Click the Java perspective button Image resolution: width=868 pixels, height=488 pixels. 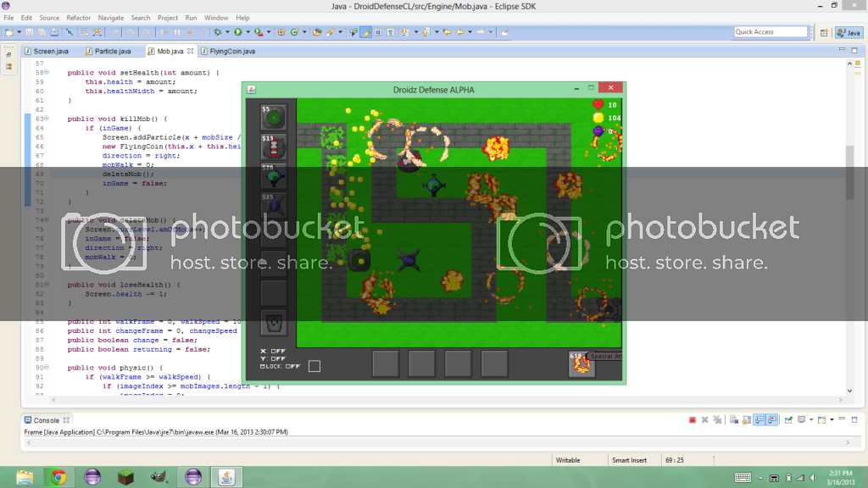point(849,33)
